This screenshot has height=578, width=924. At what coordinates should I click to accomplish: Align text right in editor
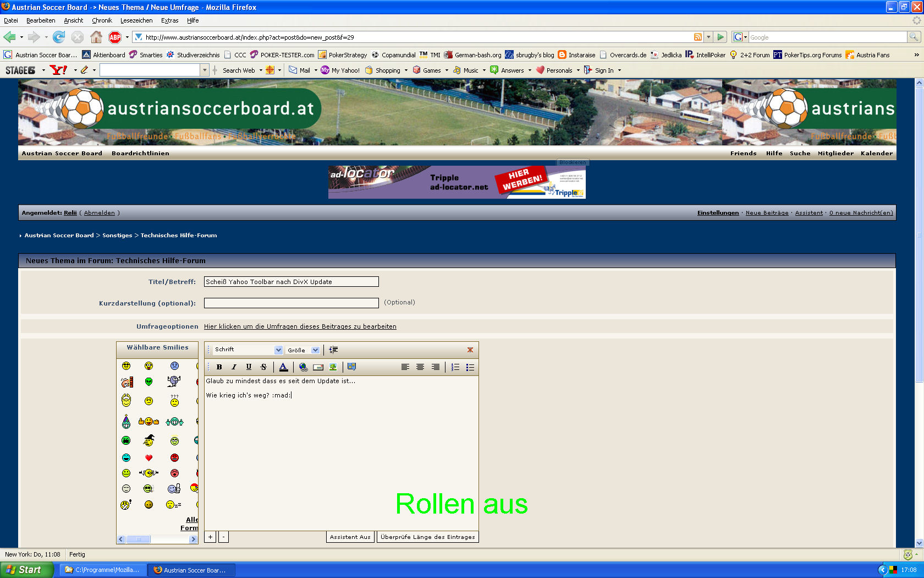pyautogui.click(x=435, y=367)
